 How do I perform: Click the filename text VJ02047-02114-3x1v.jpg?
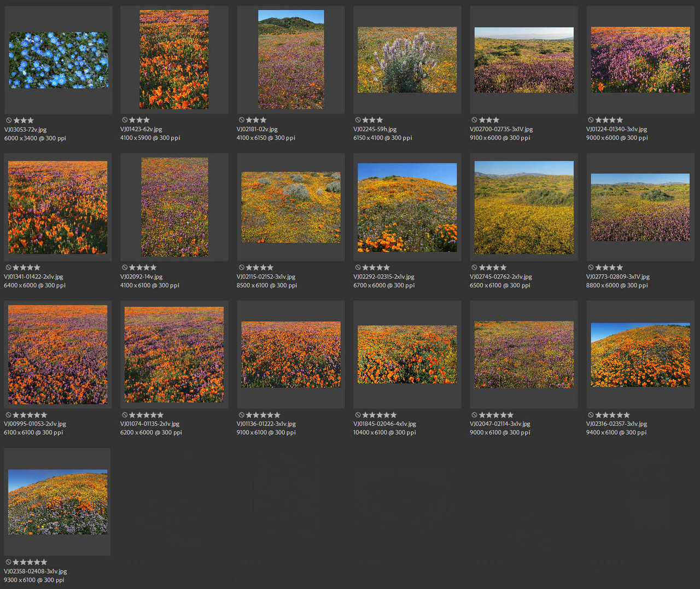[499, 423]
